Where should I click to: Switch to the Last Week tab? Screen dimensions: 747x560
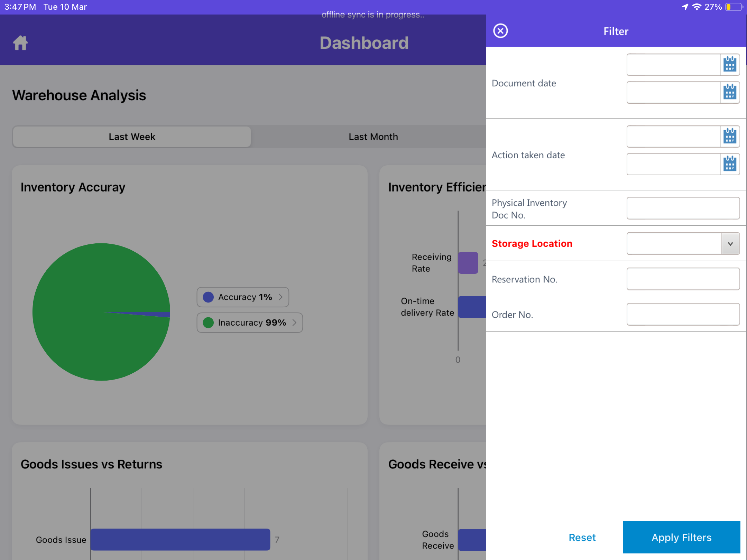(x=132, y=137)
